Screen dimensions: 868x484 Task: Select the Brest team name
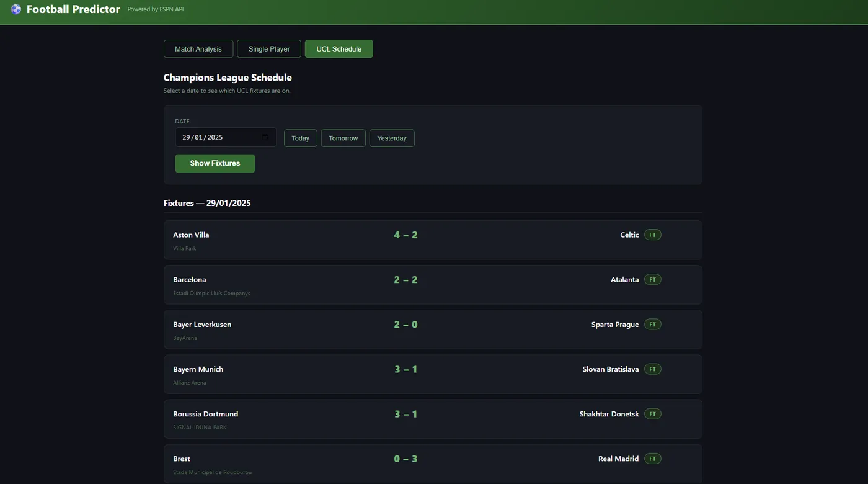(182, 459)
